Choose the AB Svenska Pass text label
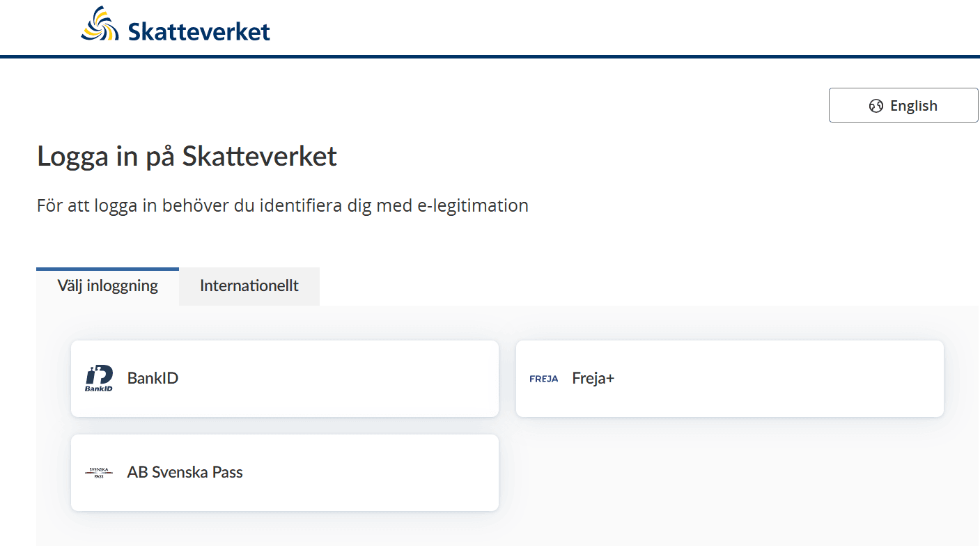The height and width of the screenshot is (557, 980). click(x=185, y=472)
